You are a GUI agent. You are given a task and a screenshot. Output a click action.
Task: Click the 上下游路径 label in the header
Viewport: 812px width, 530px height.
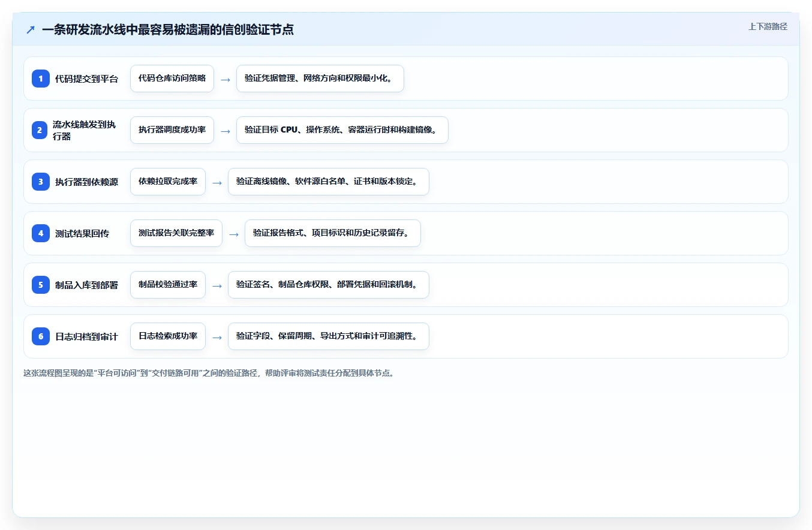pyautogui.click(x=768, y=27)
